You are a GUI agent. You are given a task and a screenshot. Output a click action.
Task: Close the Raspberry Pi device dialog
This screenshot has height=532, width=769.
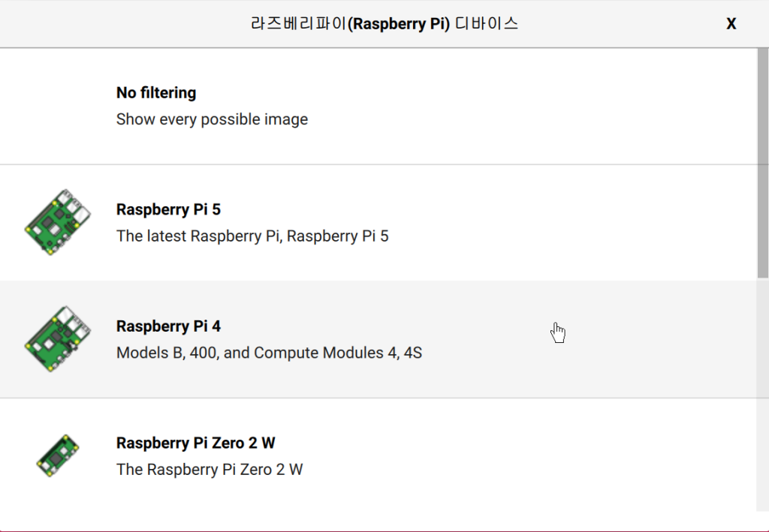[731, 23]
